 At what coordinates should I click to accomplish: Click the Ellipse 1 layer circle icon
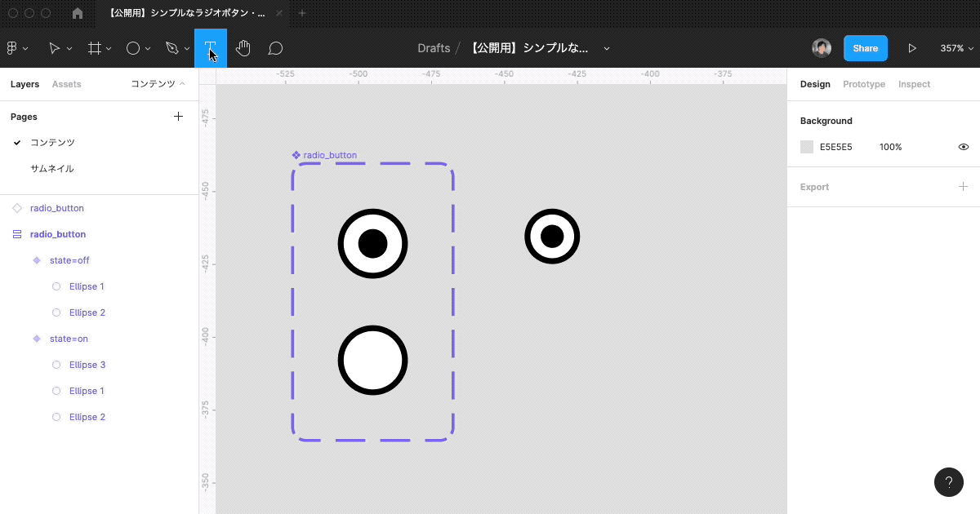pos(56,286)
